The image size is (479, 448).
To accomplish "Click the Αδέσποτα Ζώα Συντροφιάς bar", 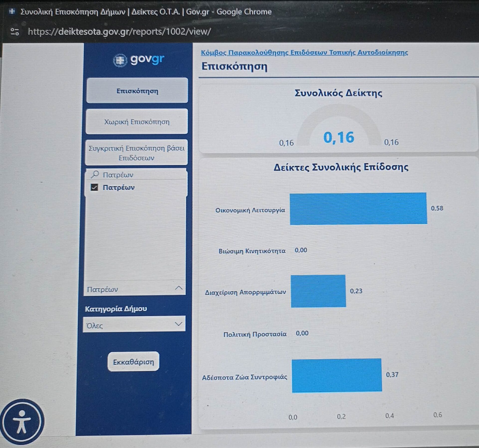I will point(337,375).
